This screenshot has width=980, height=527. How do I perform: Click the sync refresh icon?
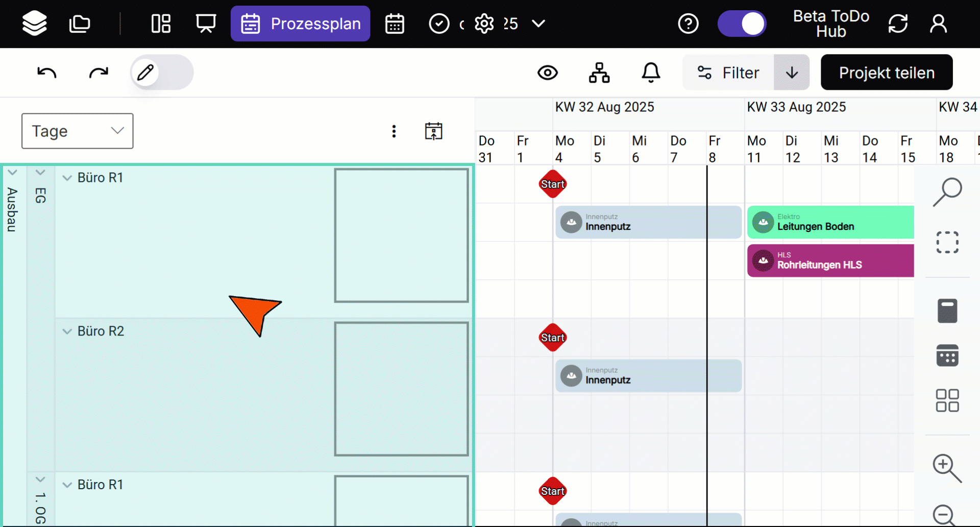coord(898,23)
